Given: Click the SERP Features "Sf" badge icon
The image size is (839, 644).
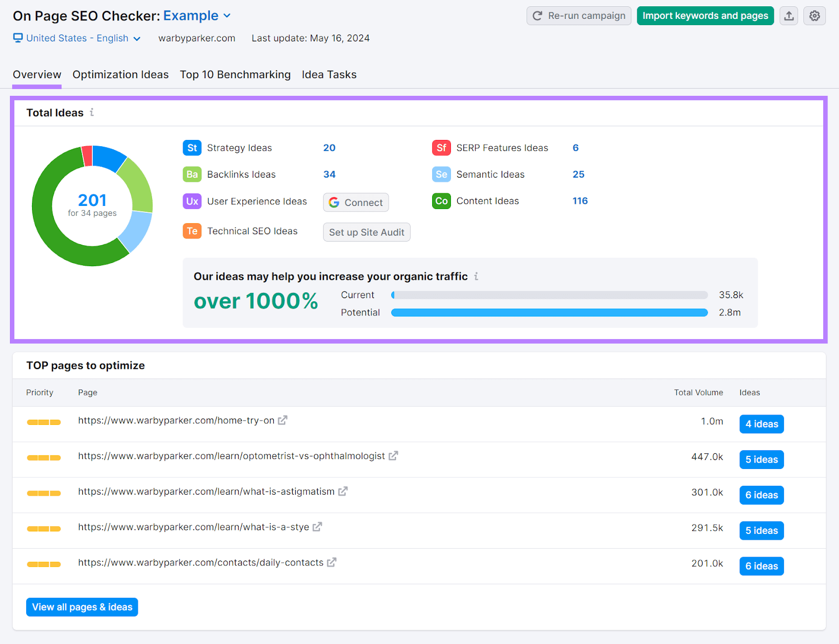Looking at the screenshot, I should click(441, 148).
